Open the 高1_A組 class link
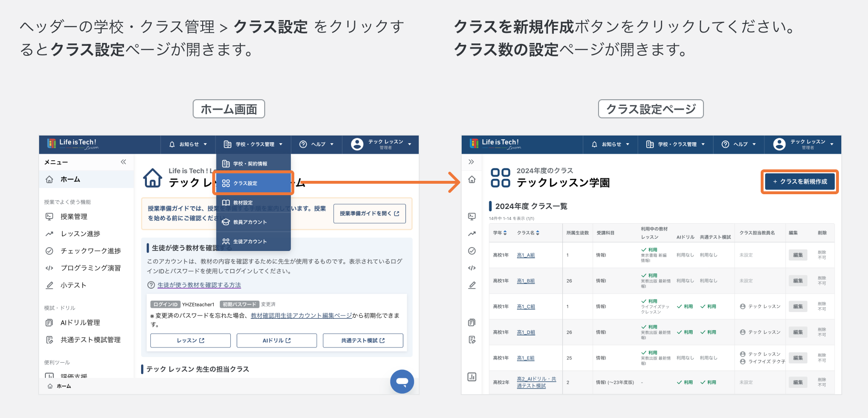 tap(526, 255)
